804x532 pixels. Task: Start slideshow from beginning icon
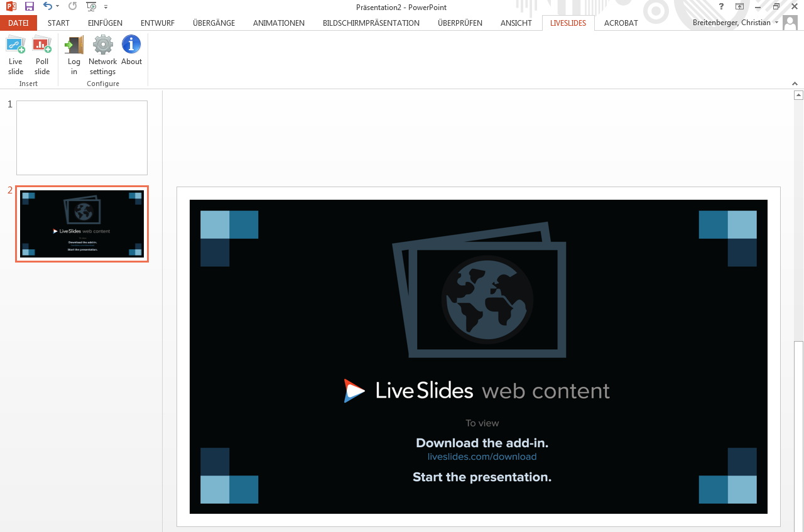pos(92,6)
